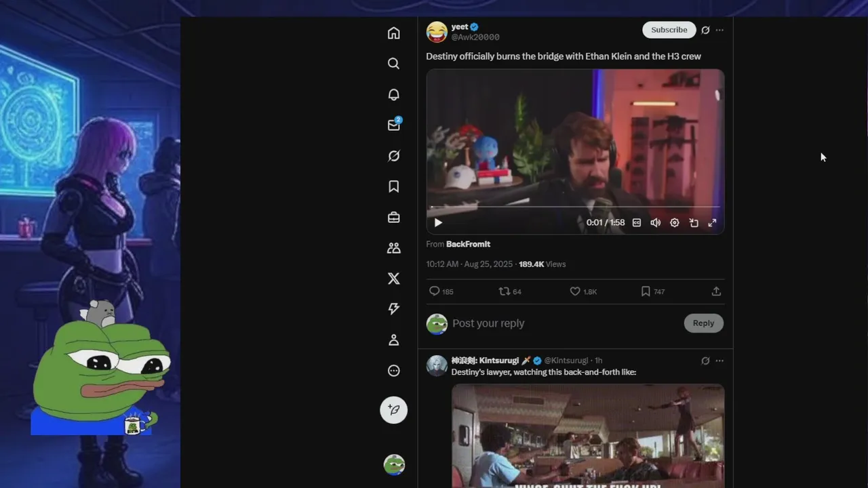This screenshot has width=868, height=488.
Task: Toggle video captions icon
Action: coord(636,222)
